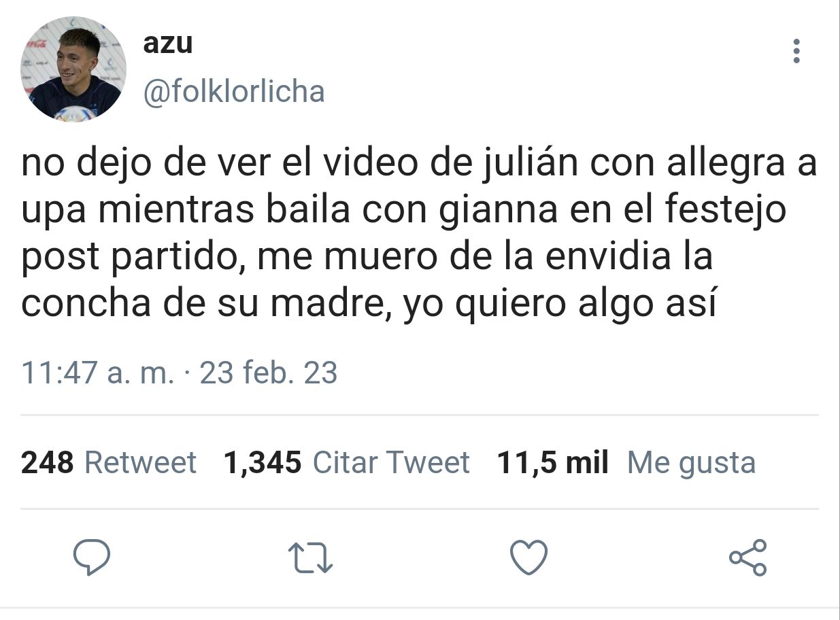Tap the reply speech bubble icon
The image size is (840, 620).
coord(92,557)
